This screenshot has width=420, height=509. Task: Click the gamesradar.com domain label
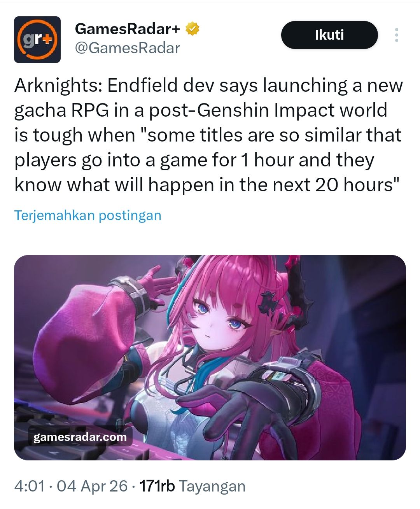80,437
